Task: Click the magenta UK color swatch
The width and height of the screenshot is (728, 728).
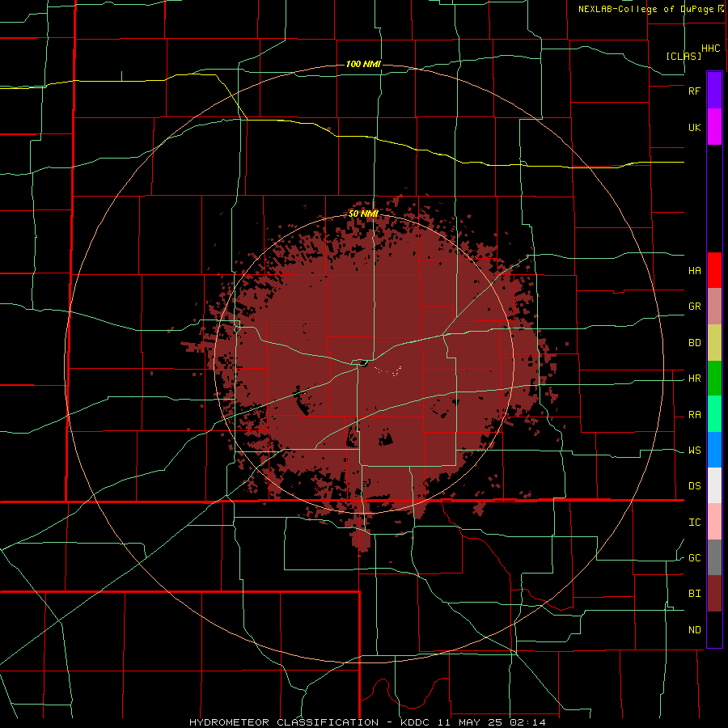Action: (714, 127)
